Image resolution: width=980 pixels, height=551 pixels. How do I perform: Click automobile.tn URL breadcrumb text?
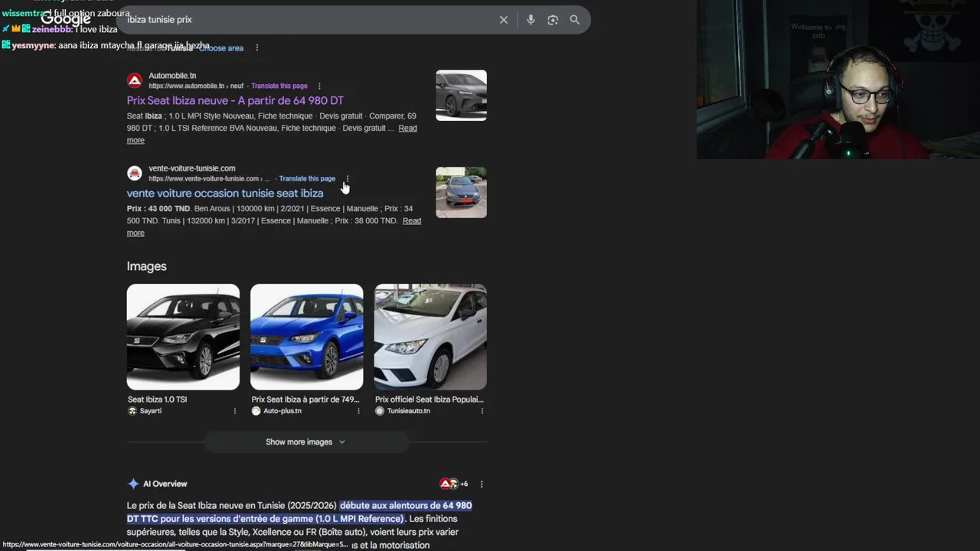coord(196,86)
